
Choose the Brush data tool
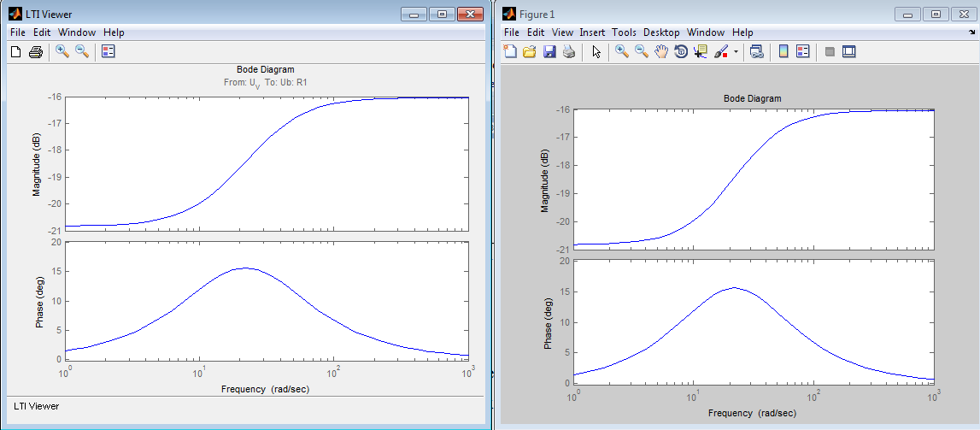coord(720,52)
